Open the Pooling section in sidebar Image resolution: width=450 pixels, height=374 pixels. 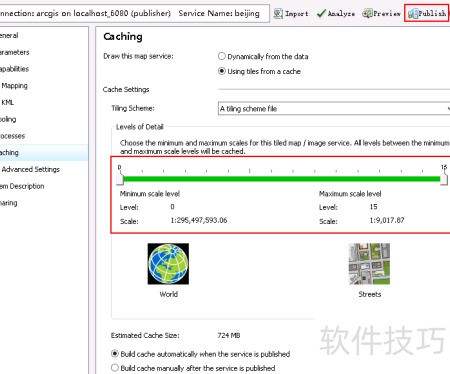[8, 119]
